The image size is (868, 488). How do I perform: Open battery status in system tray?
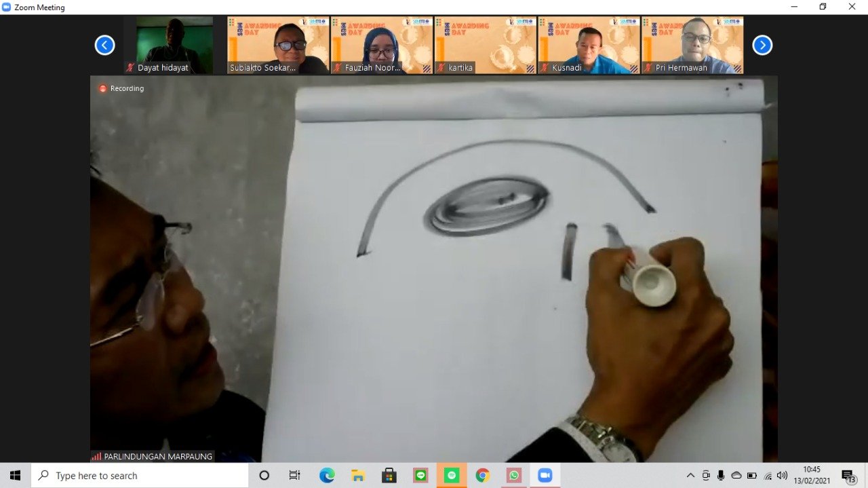click(752, 475)
